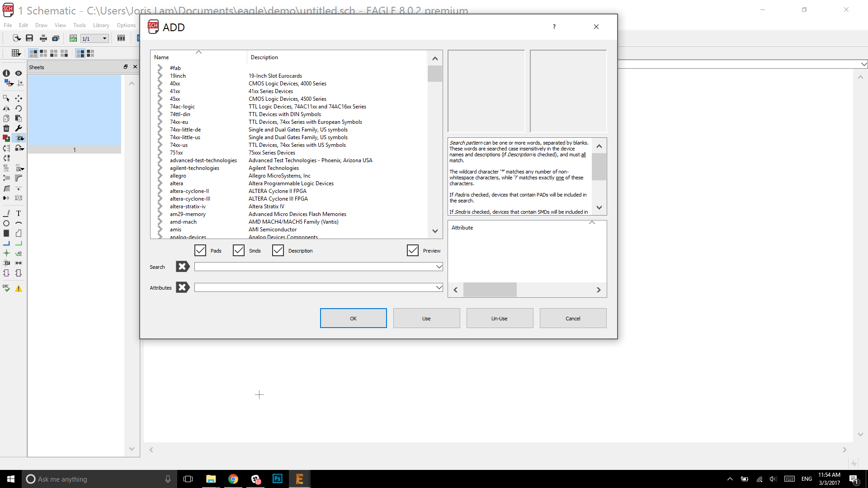Select the Circle drawing tool
The width and height of the screenshot is (868, 488).
click(x=6, y=223)
